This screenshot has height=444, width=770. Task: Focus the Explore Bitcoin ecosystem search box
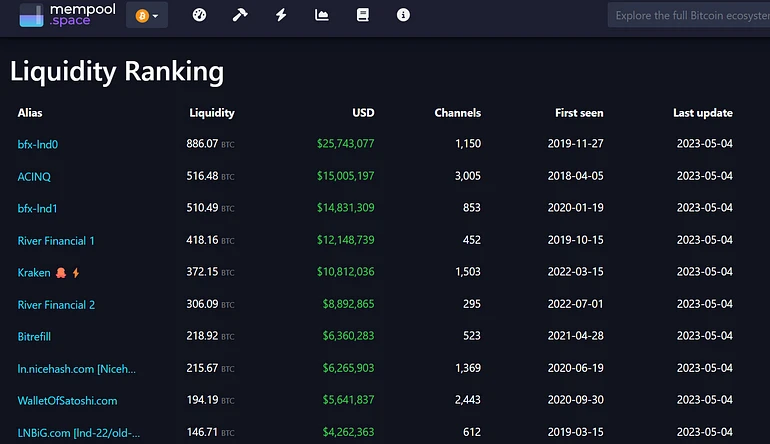click(690, 16)
